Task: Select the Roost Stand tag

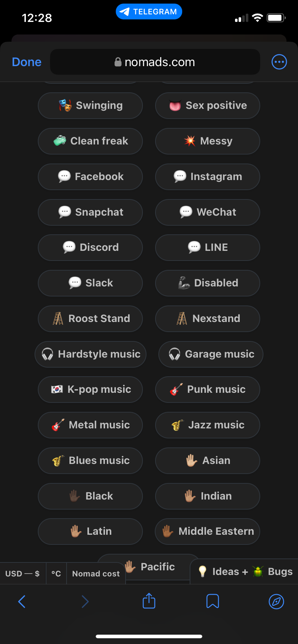Action: [x=90, y=318]
